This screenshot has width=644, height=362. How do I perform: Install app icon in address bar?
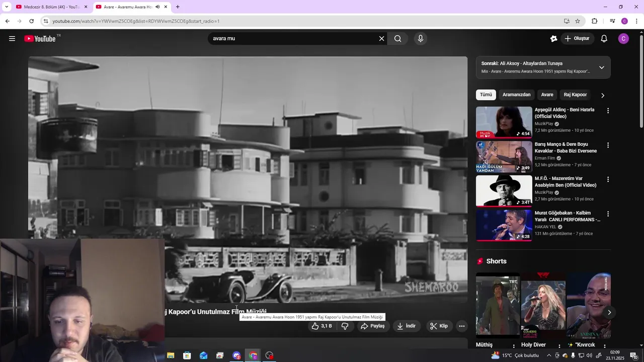[x=567, y=21]
